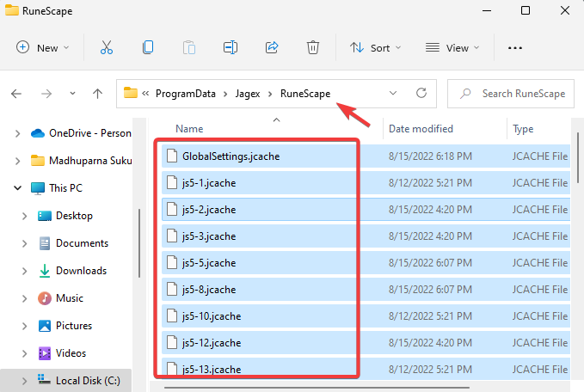Expand the Videos tree node
This screenshot has height=392, width=584.
pos(25,353)
